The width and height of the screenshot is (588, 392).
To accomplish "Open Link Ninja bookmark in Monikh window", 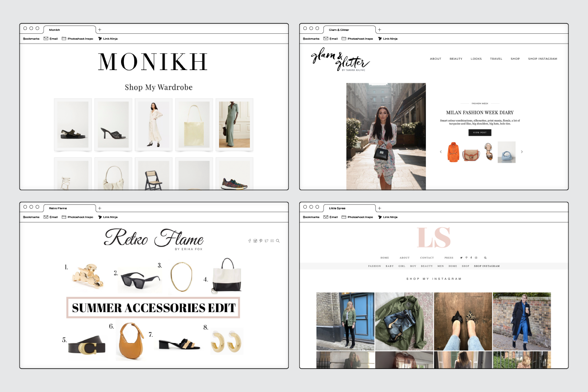I will pos(108,38).
